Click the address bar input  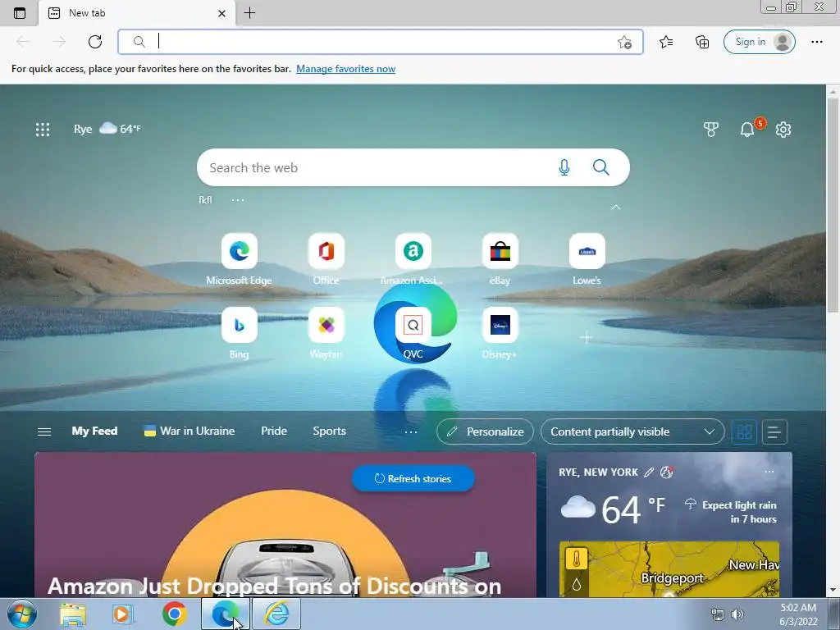(x=381, y=42)
